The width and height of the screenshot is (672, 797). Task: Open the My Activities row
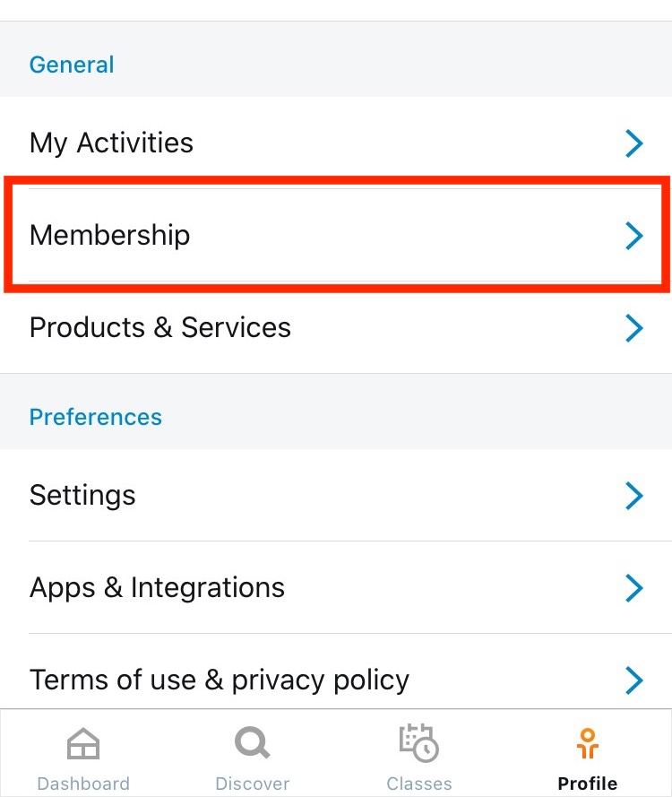point(111,143)
